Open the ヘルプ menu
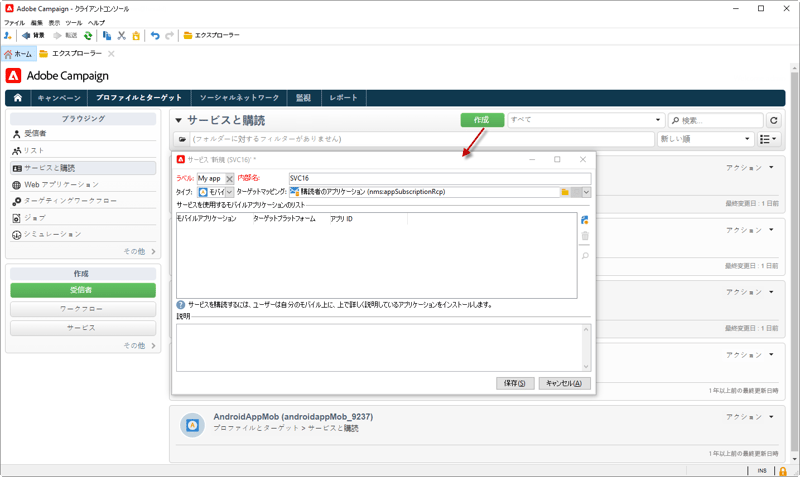This screenshot has width=800, height=477. point(96,23)
